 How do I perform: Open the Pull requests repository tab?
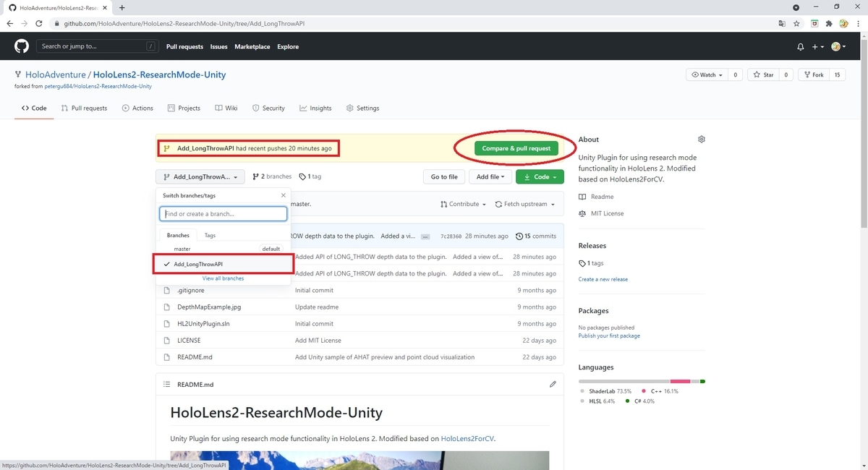84,108
